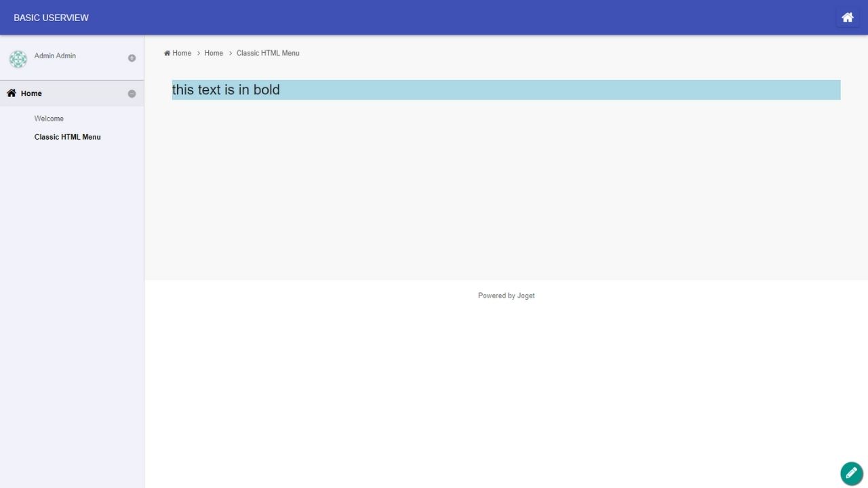Viewport: 868px width, 488px height.
Task: Click the text 'this text is in bold'
Action: pos(226,90)
